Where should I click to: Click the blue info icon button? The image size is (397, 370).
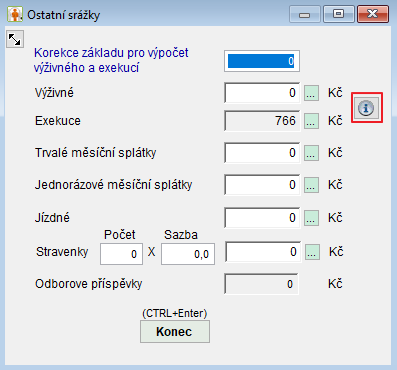(366, 108)
